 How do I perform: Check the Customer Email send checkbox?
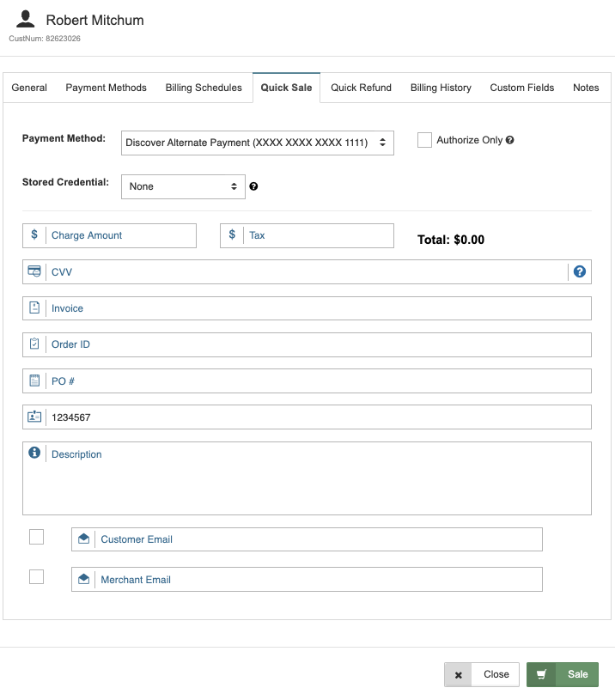click(36, 536)
